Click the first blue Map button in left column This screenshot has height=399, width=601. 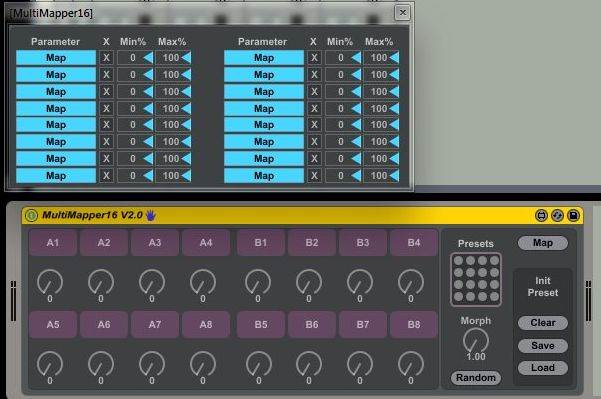[x=56, y=58]
